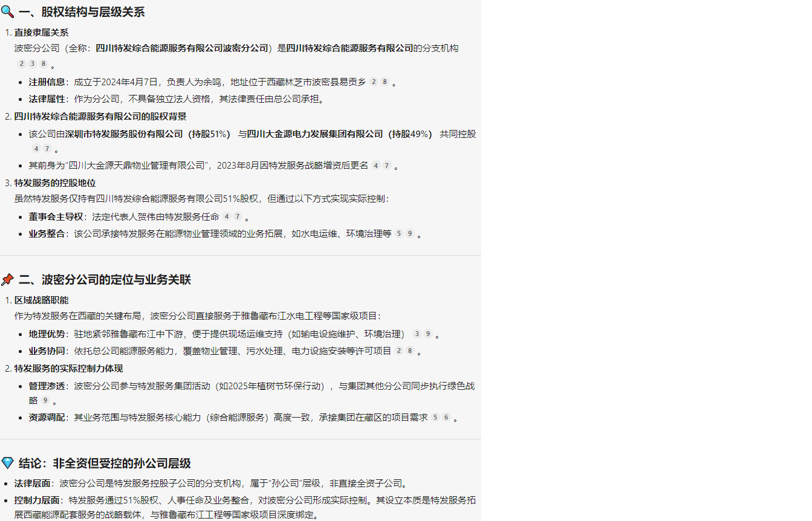The image size is (812, 521).
Task: Open citation 2 in the 注册信息 bullet
Action: [374, 82]
